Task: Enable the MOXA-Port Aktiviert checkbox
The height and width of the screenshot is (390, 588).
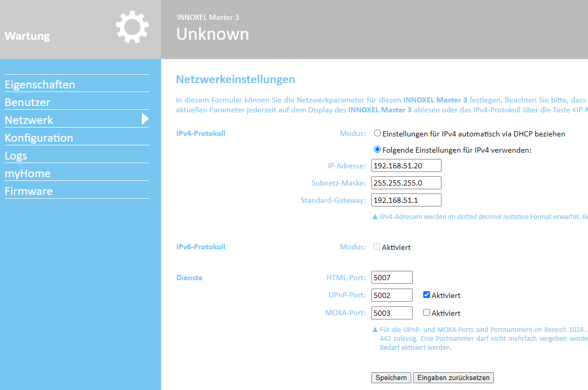Action: (426, 312)
